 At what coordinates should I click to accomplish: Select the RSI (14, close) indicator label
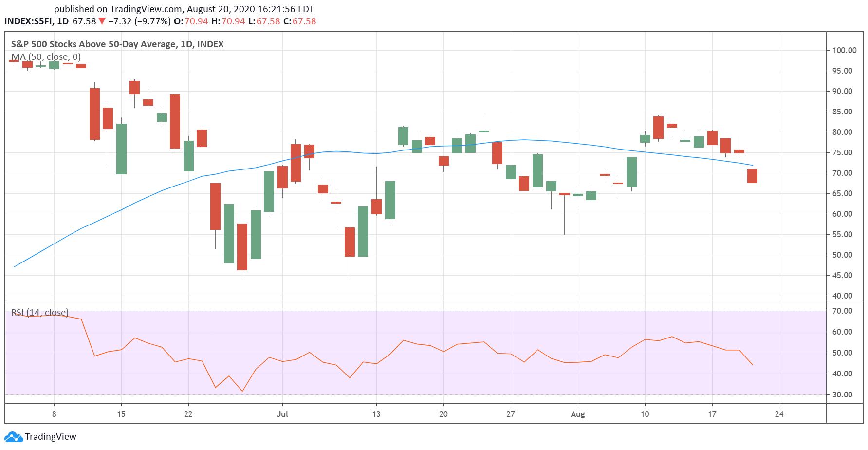pyautogui.click(x=40, y=313)
